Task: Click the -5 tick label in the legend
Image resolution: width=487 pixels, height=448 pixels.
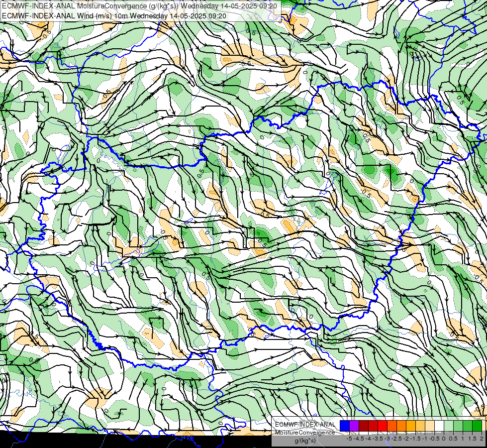Action: click(349, 439)
